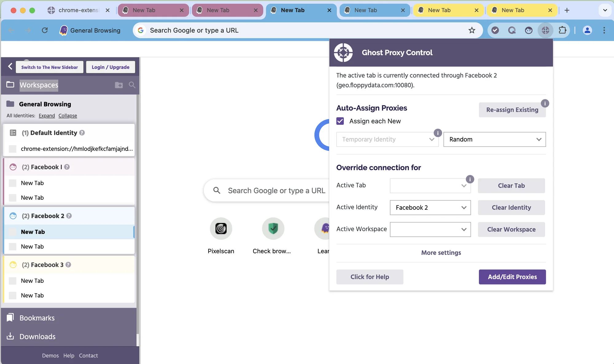This screenshot has width=614, height=364.
Task: Select first New Tab checkbox under Facebook 3
Action: click(x=13, y=281)
